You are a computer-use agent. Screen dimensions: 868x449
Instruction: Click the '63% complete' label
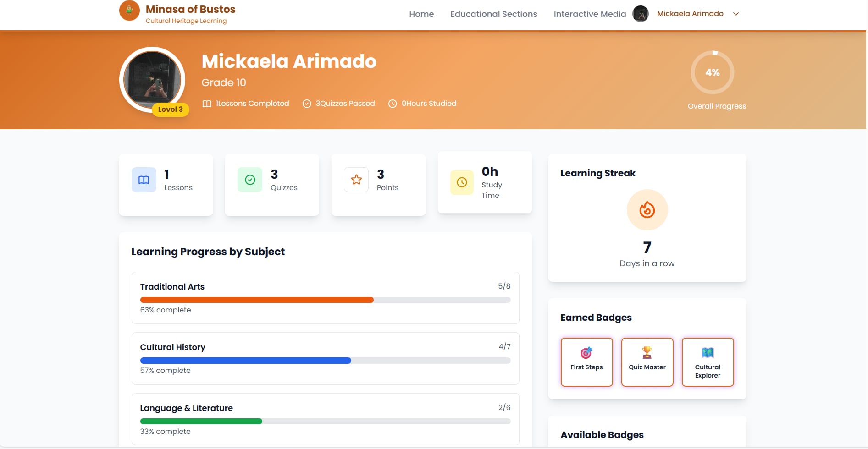165,310
